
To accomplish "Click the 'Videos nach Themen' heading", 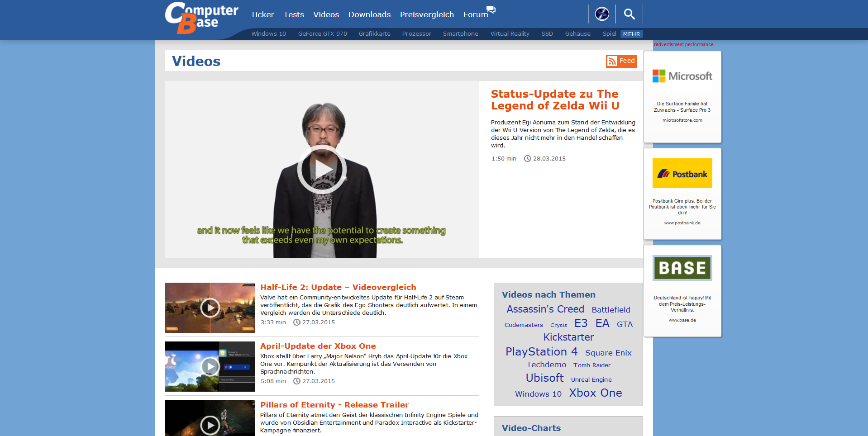I will (x=548, y=295).
